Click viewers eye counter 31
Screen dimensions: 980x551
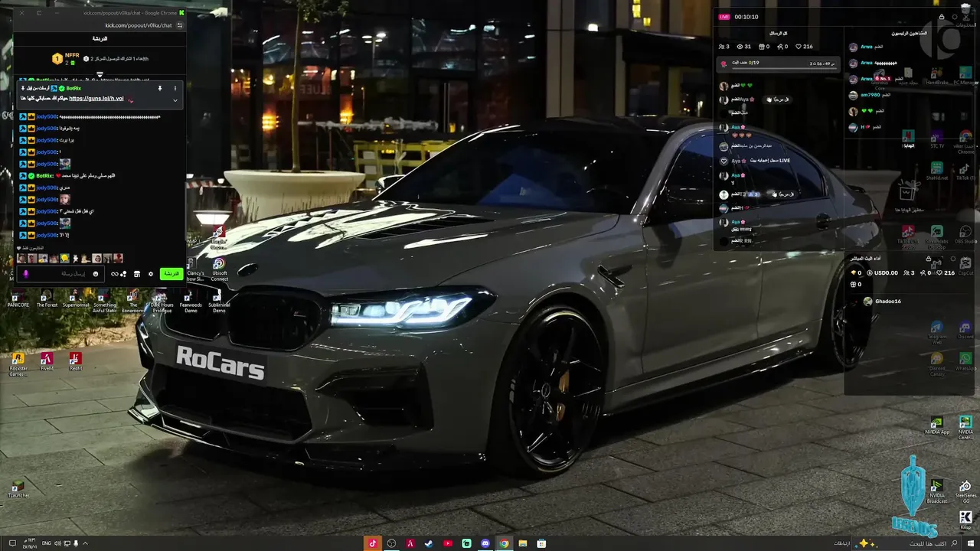(744, 47)
